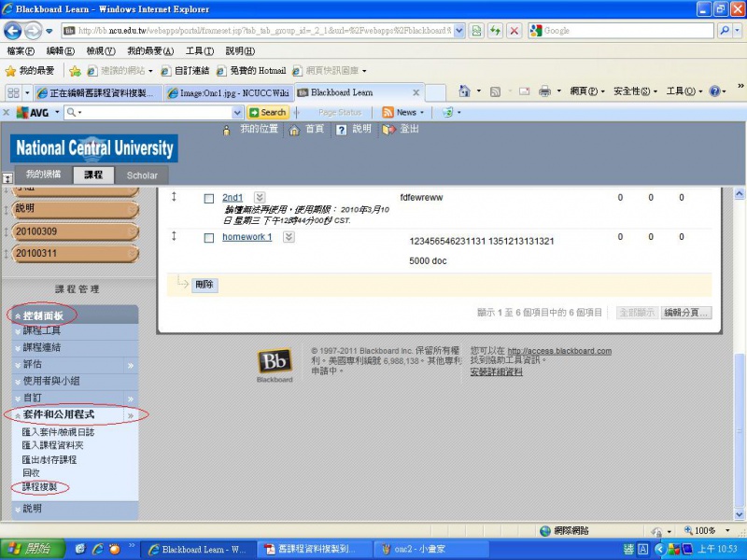Click the printer icon in command bar
This screenshot has height=560, width=747.
[545, 91]
